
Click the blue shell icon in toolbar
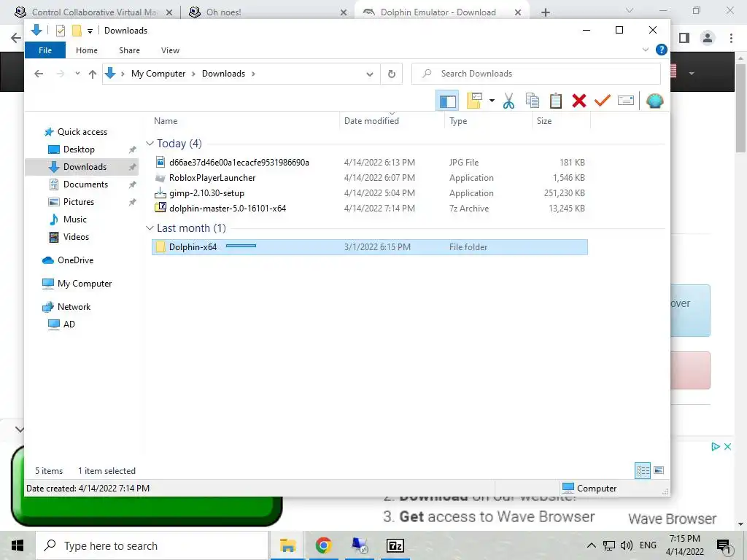coord(654,101)
